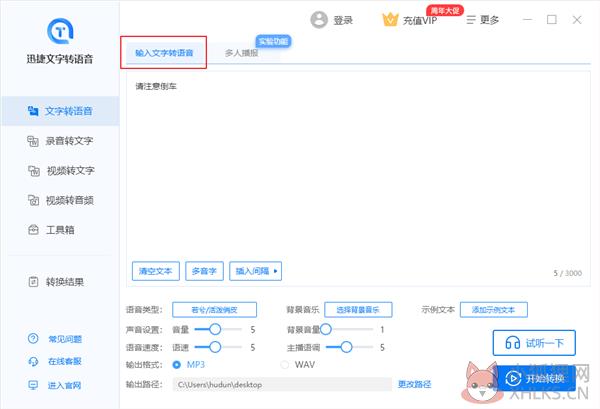Click the 清空文本 button

(156, 271)
